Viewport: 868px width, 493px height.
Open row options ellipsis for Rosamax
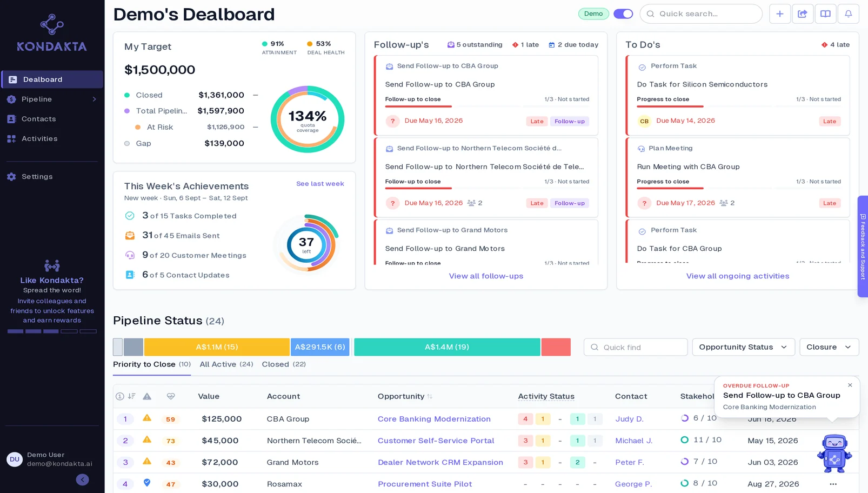tap(833, 484)
